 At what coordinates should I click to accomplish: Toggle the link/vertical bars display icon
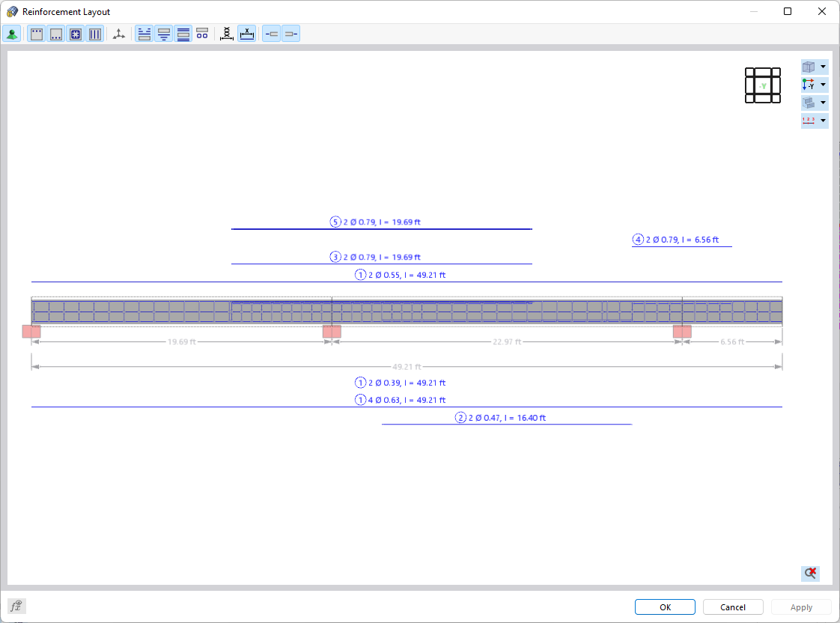(x=95, y=33)
